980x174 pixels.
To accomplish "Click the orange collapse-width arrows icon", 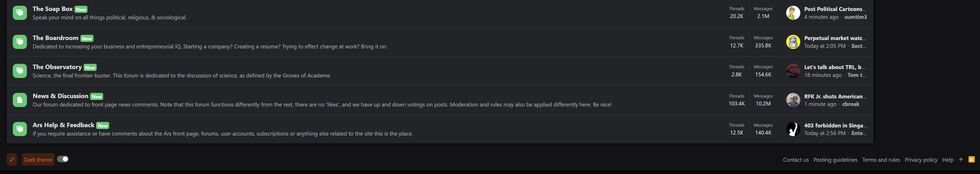I will tap(12, 160).
